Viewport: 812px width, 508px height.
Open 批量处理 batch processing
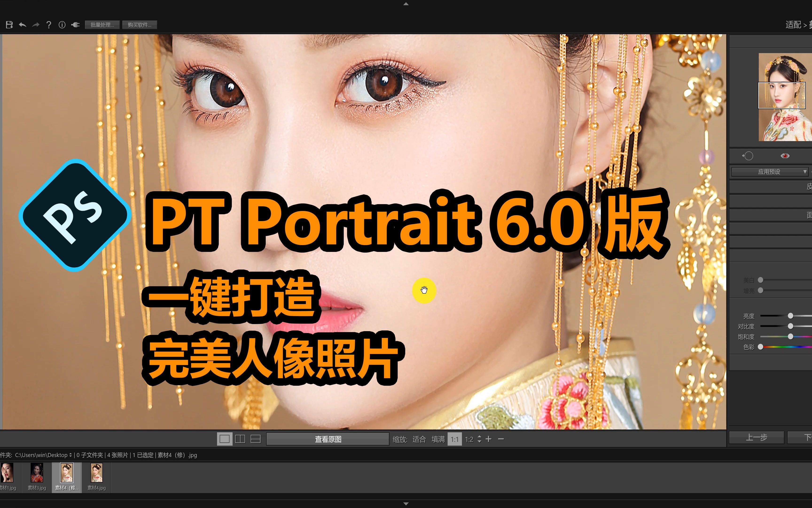pos(102,25)
